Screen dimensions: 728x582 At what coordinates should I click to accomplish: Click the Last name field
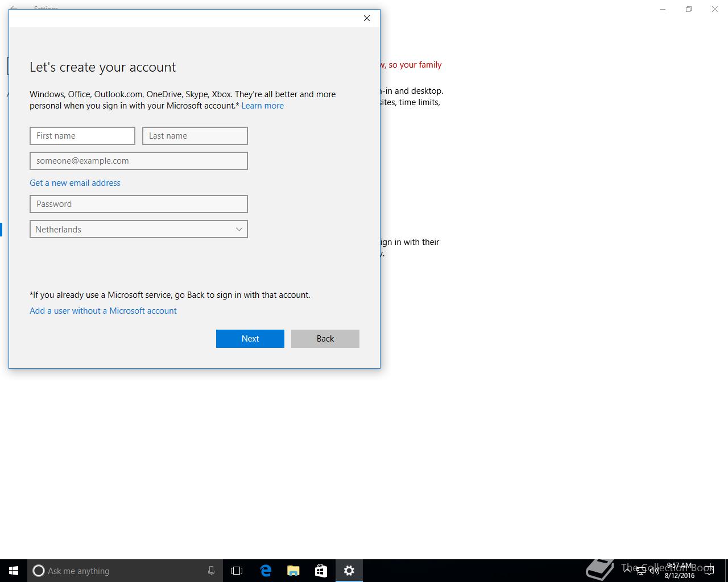point(195,136)
